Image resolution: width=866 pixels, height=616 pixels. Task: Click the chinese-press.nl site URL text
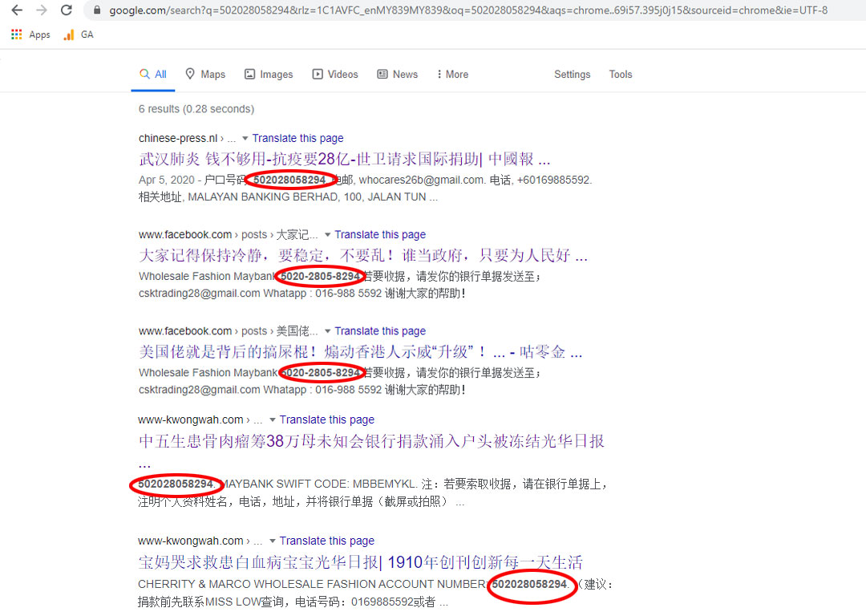[178, 138]
